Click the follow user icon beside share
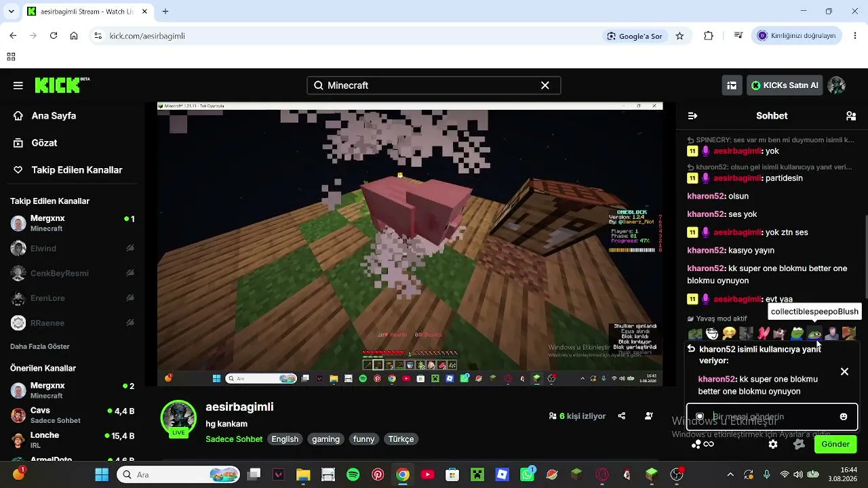 point(649,416)
